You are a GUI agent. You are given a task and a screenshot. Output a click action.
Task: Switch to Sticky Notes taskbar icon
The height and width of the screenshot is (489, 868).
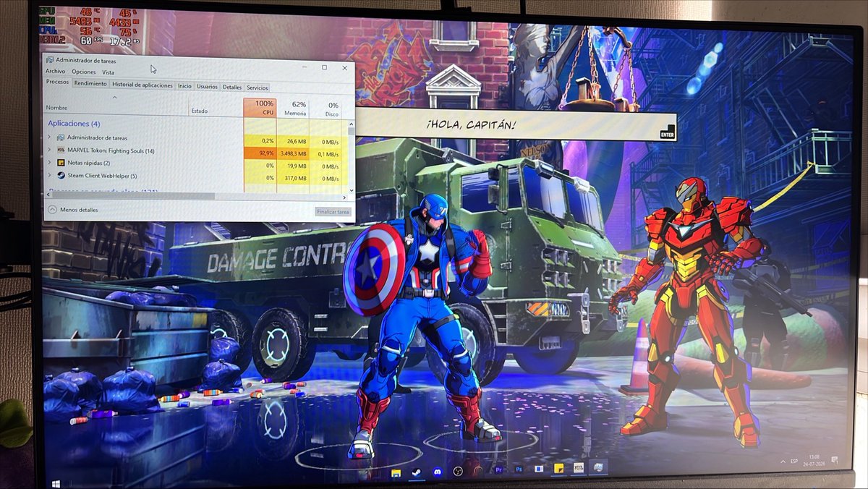559,469
